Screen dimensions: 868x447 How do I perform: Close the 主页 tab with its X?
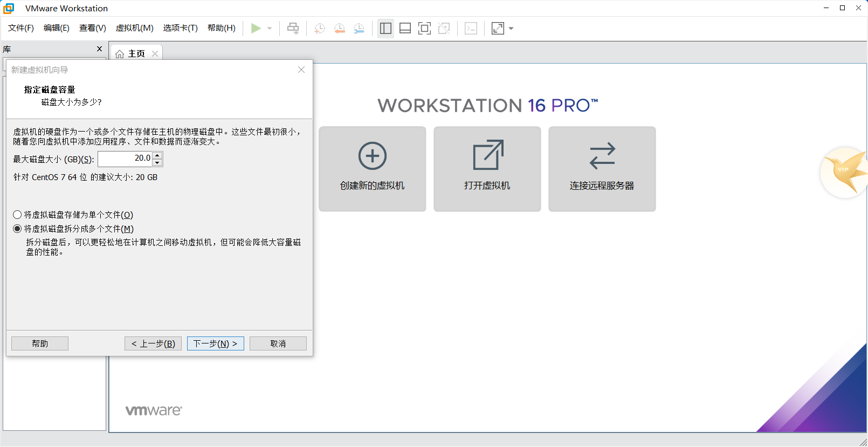click(155, 54)
